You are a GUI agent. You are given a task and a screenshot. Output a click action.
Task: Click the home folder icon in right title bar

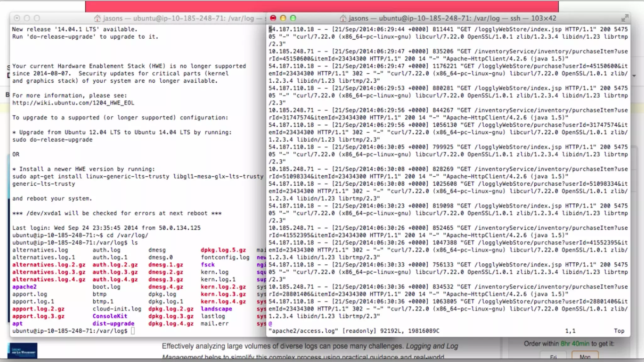(343, 18)
